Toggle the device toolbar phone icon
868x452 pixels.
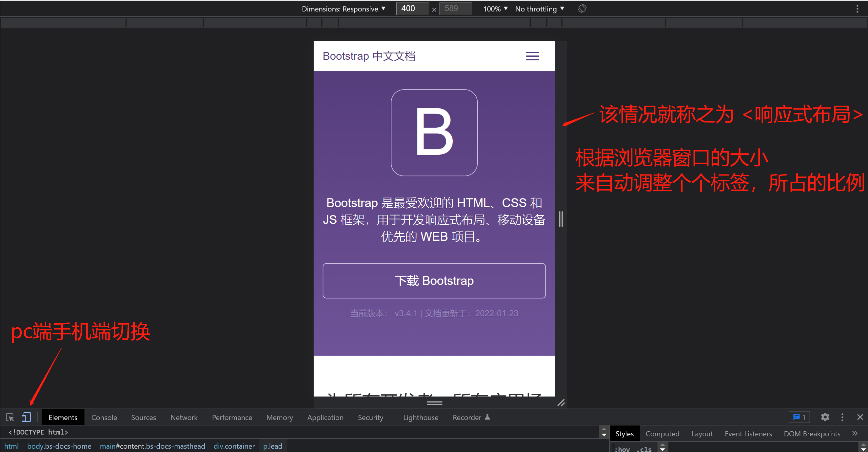coord(26,417)
